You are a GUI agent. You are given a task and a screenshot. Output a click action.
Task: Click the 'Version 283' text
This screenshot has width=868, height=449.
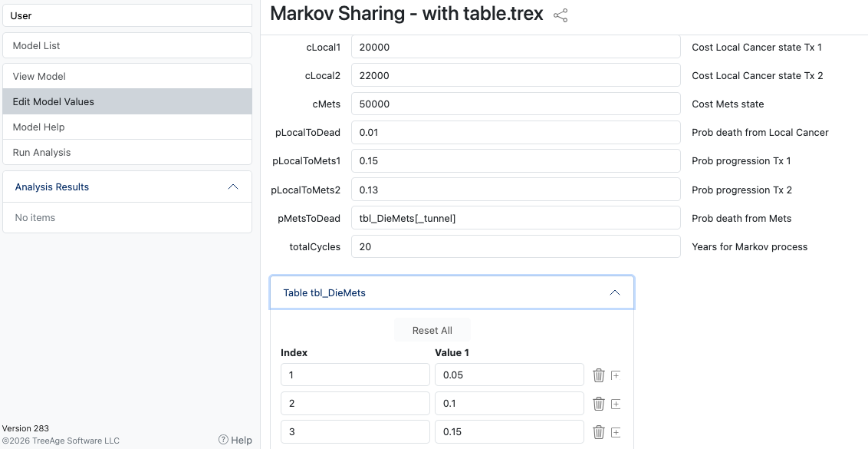25,428
